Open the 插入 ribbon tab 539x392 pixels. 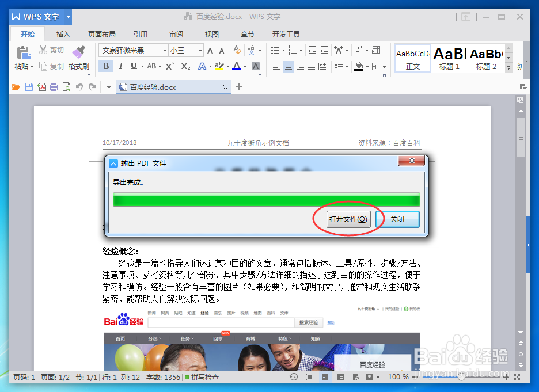click(x=63, y=35)
